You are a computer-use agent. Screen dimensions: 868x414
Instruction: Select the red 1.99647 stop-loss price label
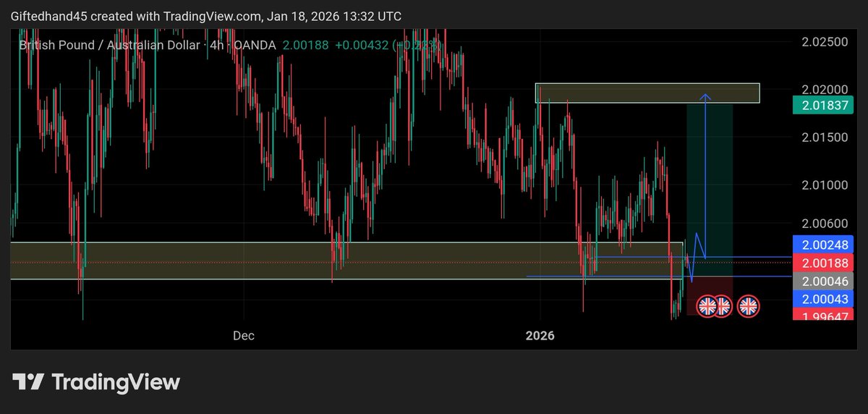tap(823, 315)
